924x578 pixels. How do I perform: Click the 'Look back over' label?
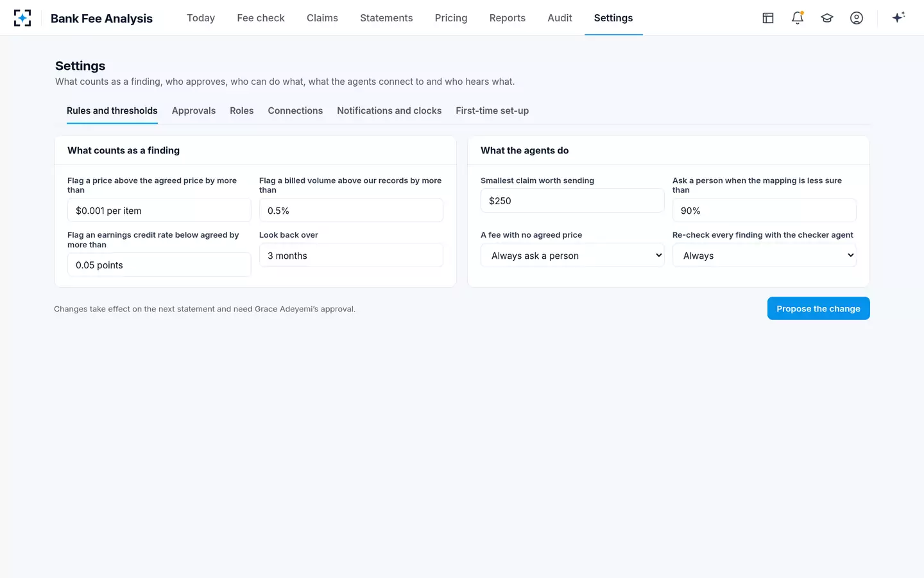tap(289, 235)
